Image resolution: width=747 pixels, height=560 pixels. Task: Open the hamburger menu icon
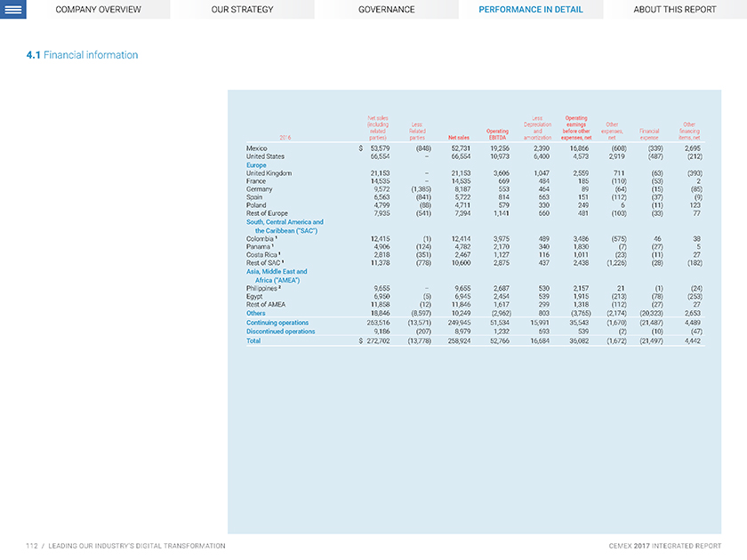[12, 10]
